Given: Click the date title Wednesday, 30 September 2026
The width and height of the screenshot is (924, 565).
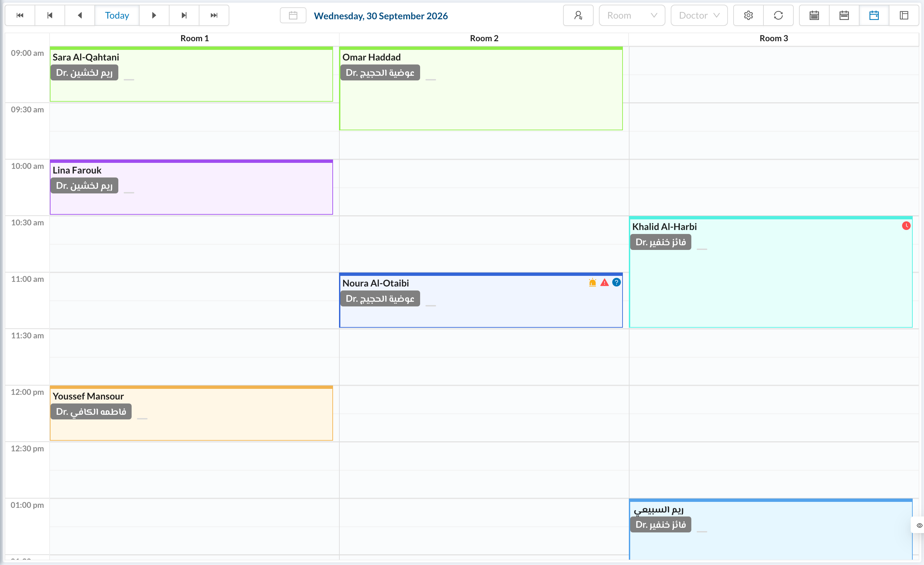Looking at the screenshot, I should point(381,16).
